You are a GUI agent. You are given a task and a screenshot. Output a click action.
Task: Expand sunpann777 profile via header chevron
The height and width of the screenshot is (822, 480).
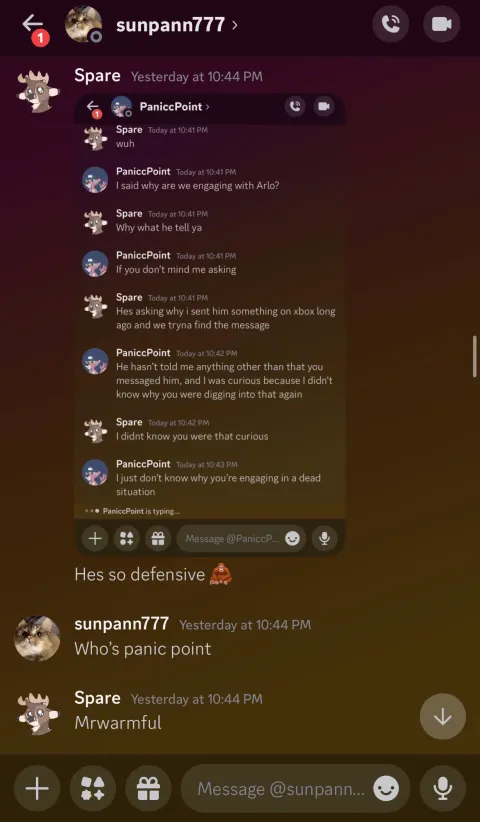tap(234, 25)
